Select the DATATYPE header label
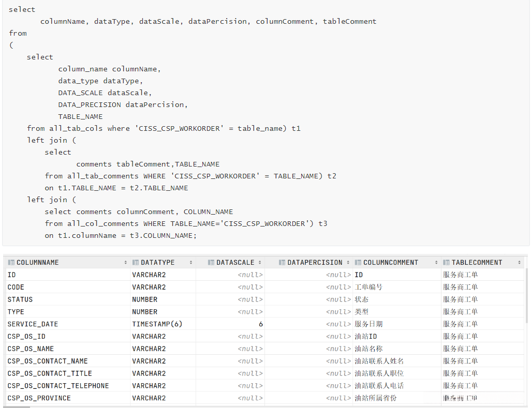Screen dimensions: 532x408 point(158,263)
